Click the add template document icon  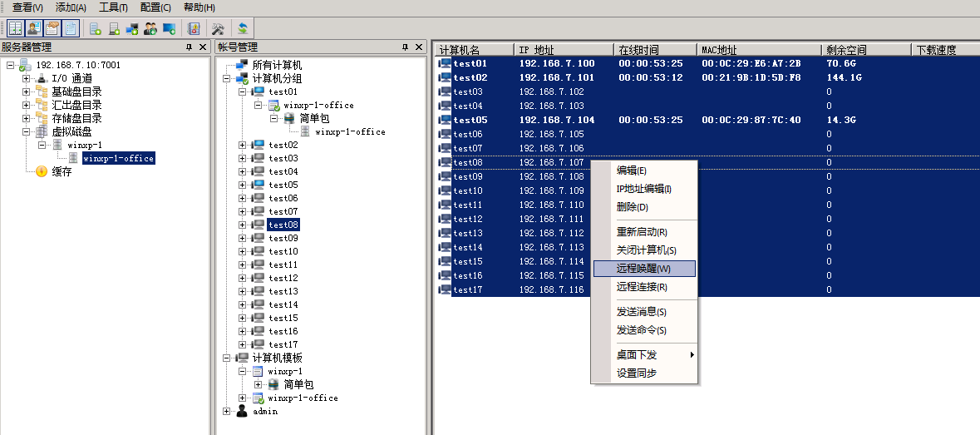tap(96, 28)
